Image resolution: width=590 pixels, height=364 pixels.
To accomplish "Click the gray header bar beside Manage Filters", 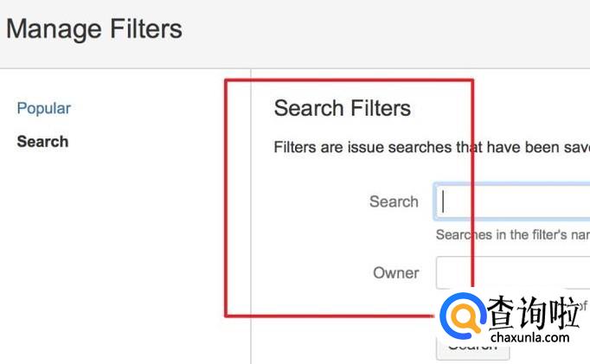I will click(389, 30).
